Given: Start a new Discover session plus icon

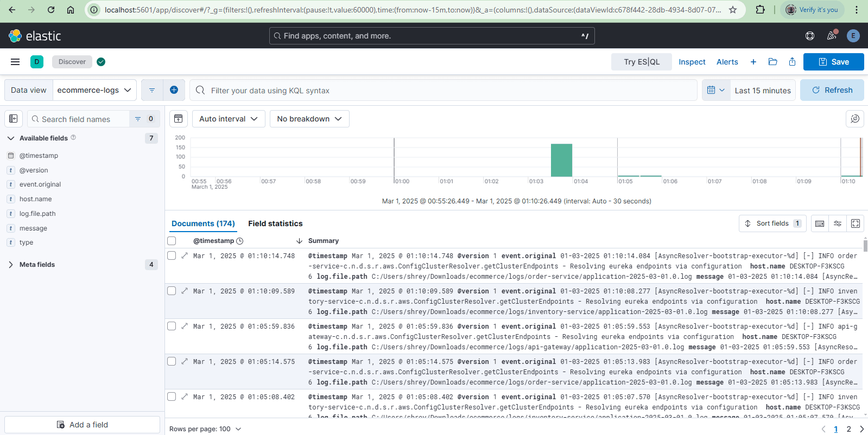Looking at the screenshot, I should 753,62.
